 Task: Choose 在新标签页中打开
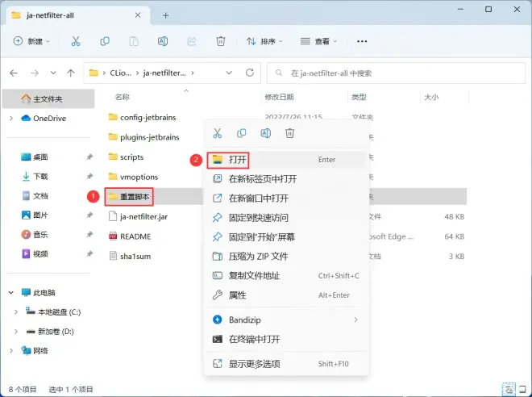pos(287,179)
